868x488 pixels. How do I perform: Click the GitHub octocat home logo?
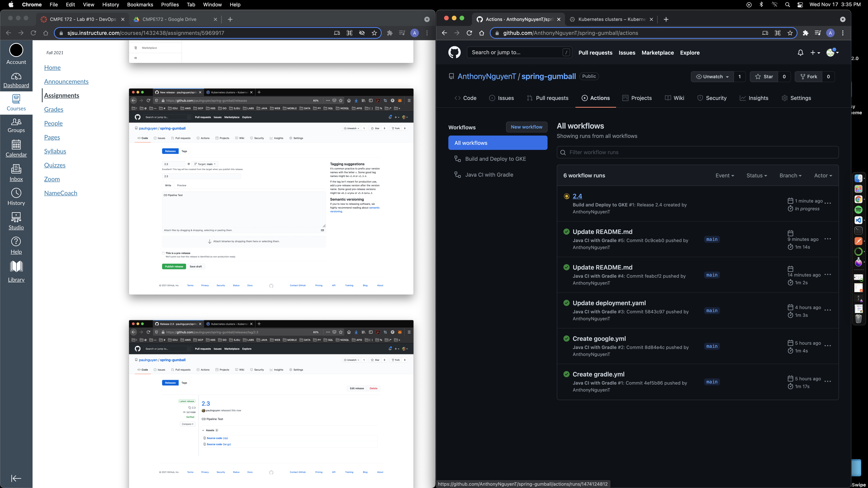(454, 52)
